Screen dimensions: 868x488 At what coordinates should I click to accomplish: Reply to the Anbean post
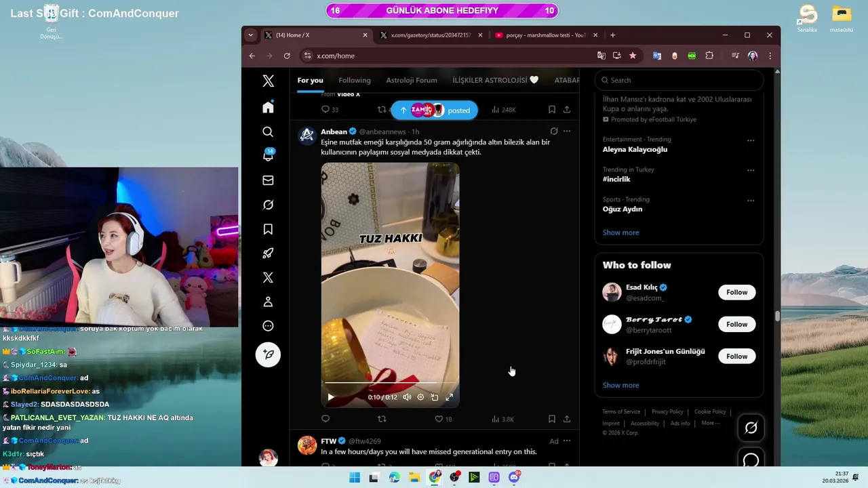[x=325, y=419]
